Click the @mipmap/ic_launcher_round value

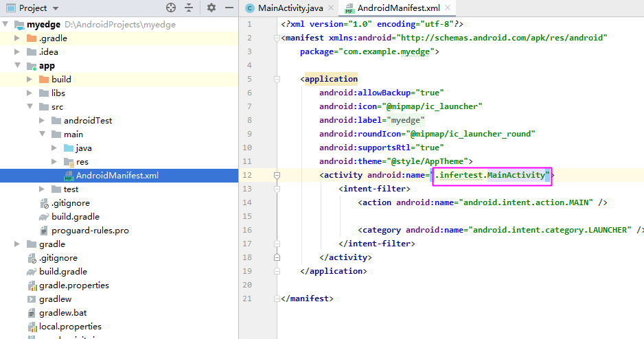click(x=470, y=134)
